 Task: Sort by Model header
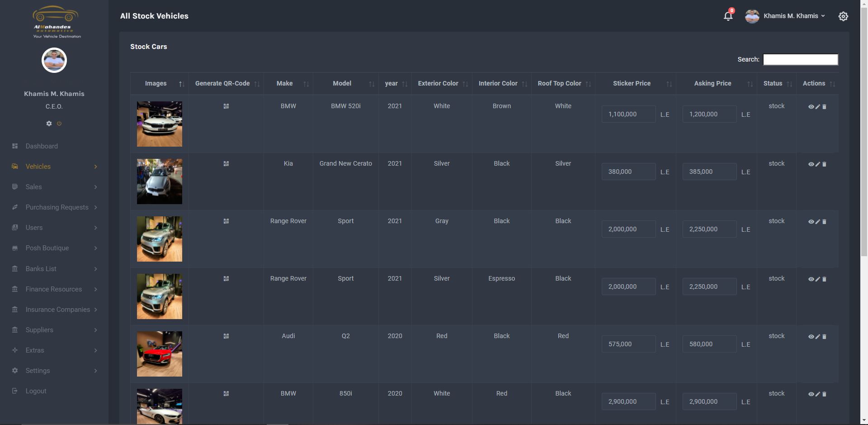click(346, 83)
